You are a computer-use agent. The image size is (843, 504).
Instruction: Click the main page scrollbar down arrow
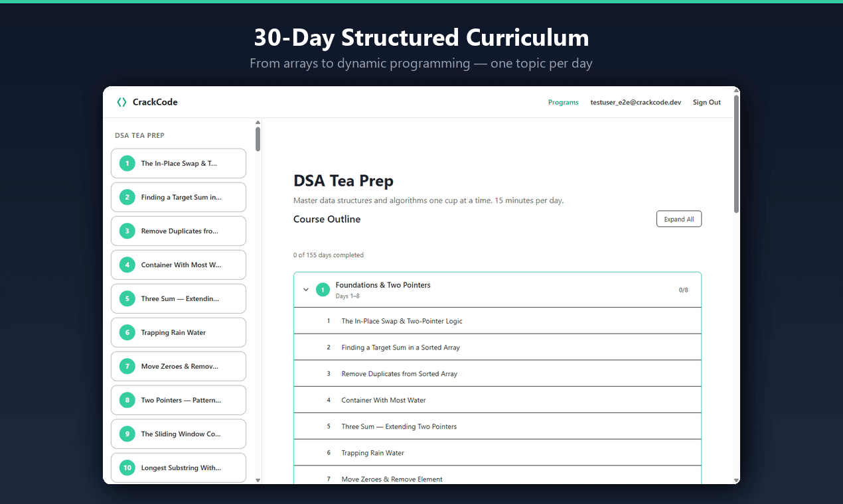(x=736, y=480)
